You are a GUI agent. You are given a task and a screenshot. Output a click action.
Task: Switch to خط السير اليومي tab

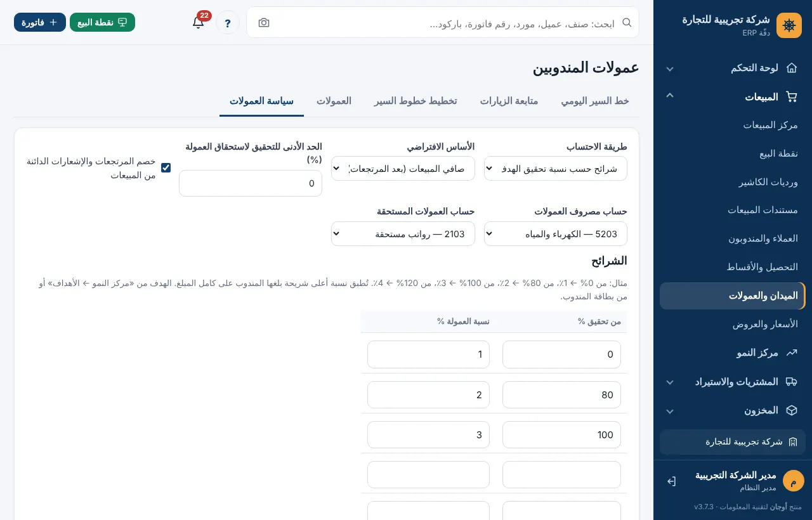(595, 101)
